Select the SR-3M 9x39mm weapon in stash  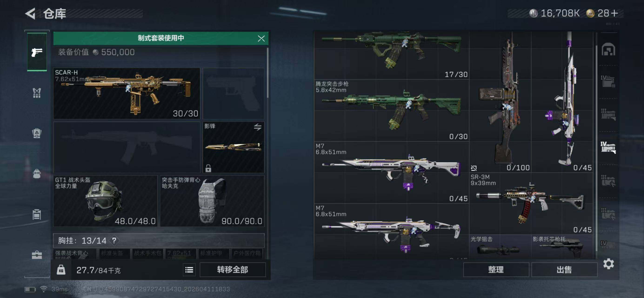click(531, 203)
